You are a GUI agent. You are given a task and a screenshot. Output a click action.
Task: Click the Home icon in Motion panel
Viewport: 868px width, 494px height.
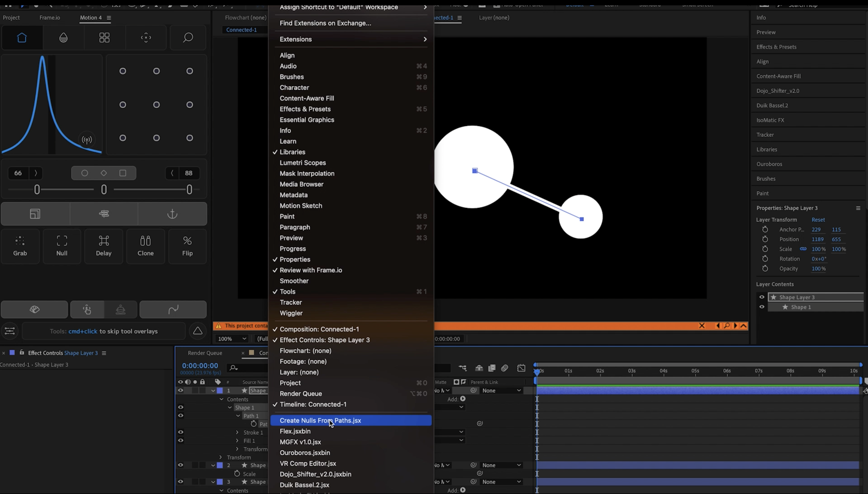pyautogui.click(x=22, y=37)
